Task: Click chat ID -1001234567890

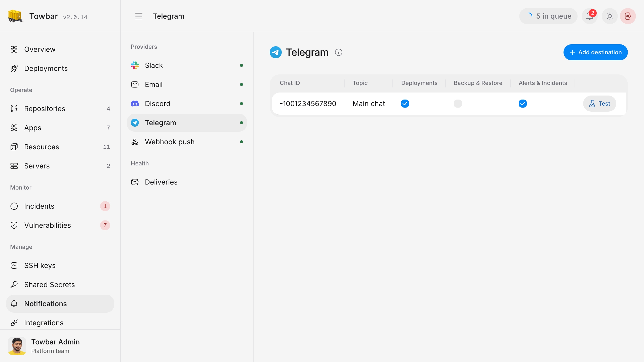Action: coord(308,104)
